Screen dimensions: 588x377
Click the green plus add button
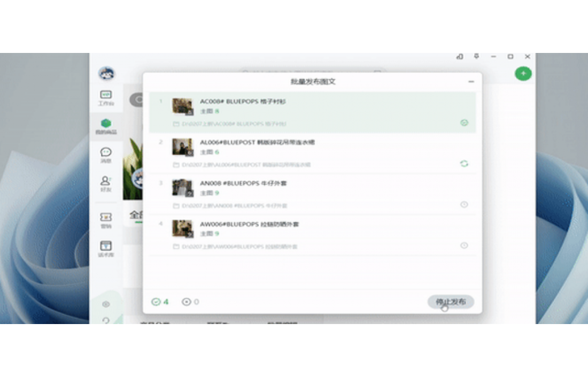coord(523,74)
